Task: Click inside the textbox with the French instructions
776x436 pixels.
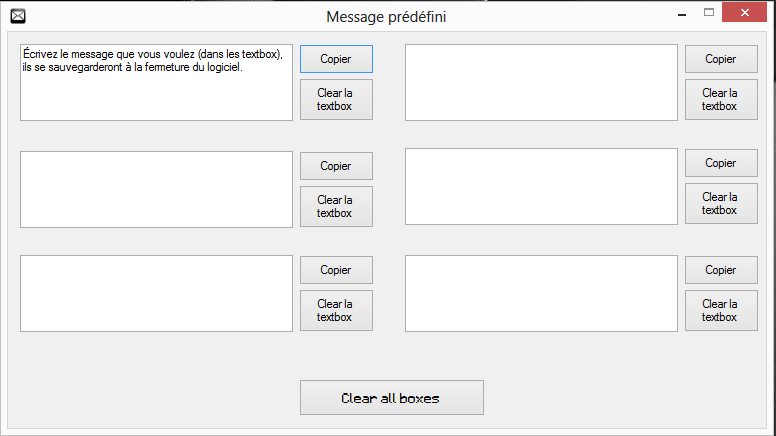Action: [156, 83]
